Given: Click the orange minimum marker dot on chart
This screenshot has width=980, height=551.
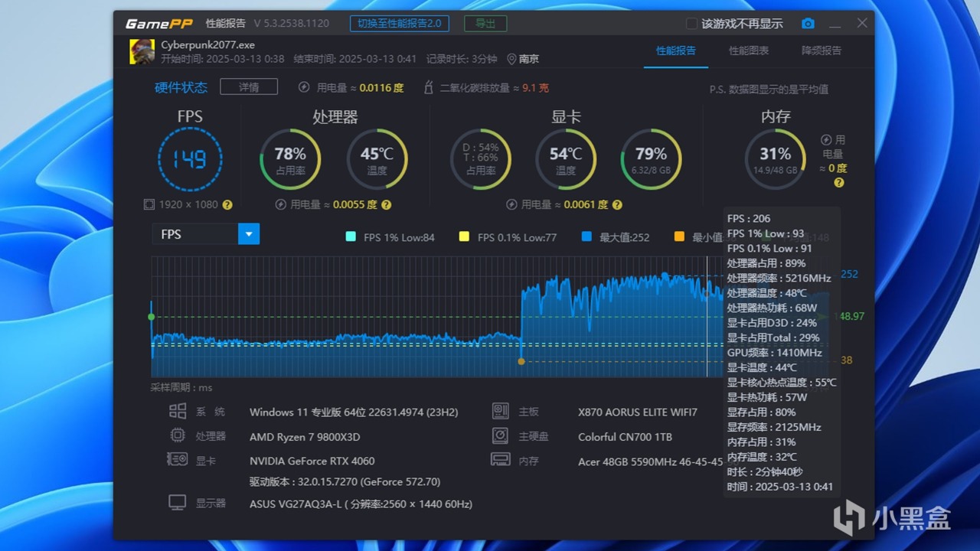Looking at the screenshot, I should pos(521,361).
